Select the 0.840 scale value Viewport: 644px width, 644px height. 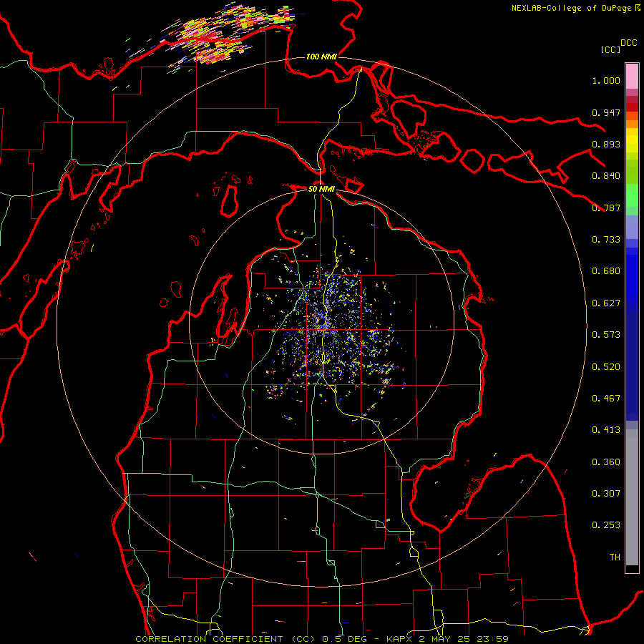[x=606, y=176]
